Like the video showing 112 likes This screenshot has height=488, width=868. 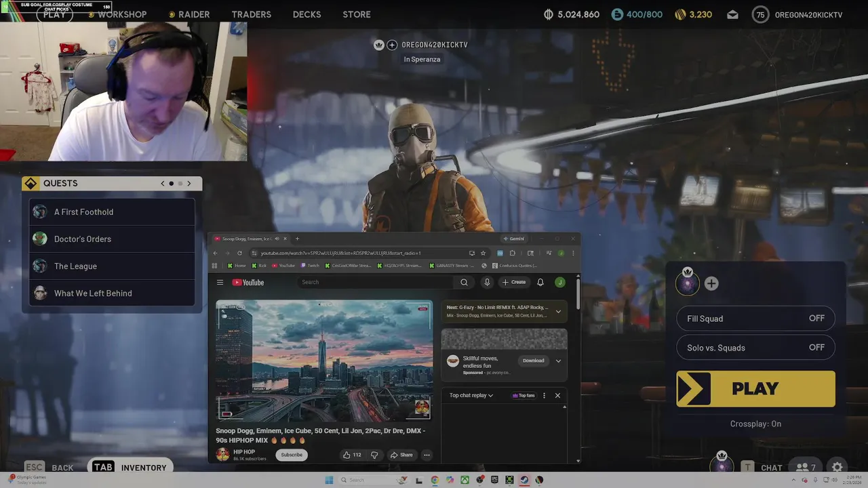tap(352, 455)
